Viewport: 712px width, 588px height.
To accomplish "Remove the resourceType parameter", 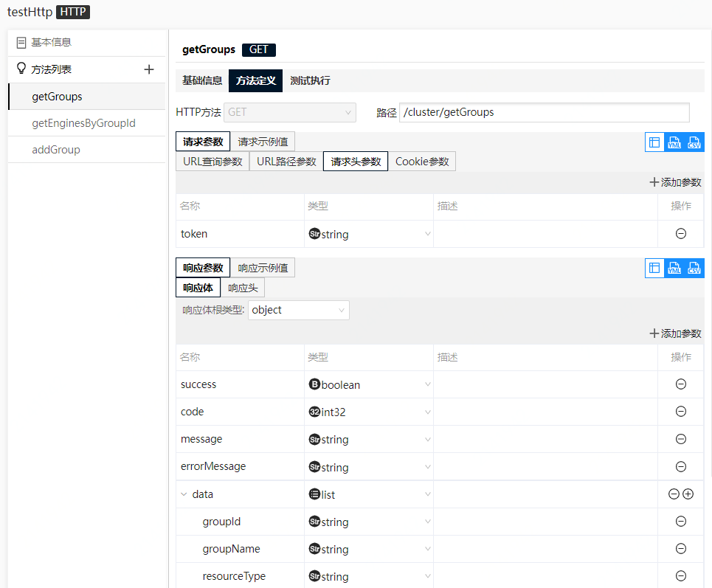I will [x=681, y=575].
